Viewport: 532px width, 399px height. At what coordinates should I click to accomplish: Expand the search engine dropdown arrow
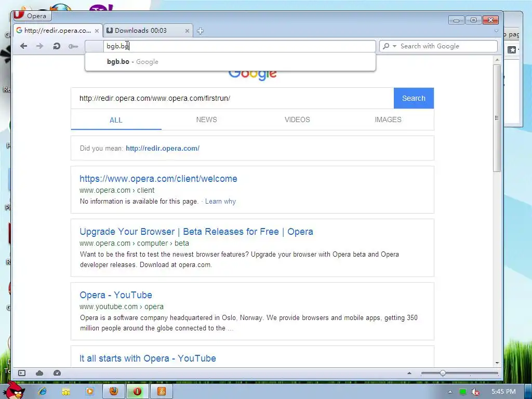pos(394,46)
